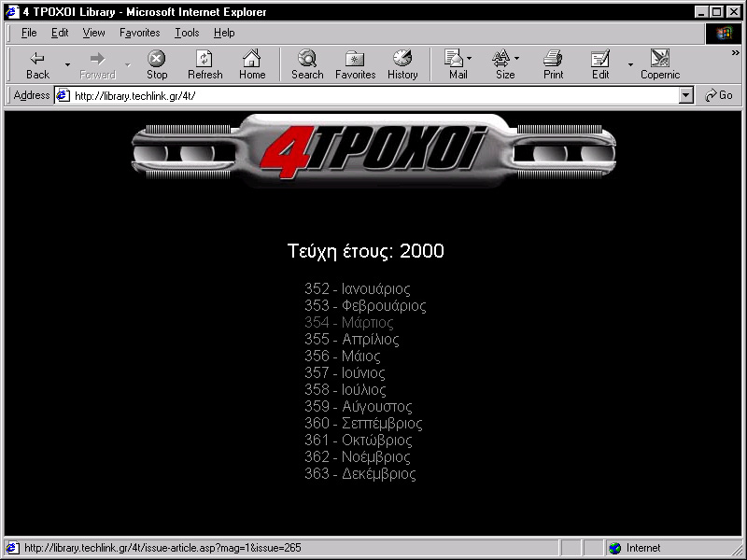
Task: Open issue 363 - Δεκέμβριος
Action: tap(360, 473)
